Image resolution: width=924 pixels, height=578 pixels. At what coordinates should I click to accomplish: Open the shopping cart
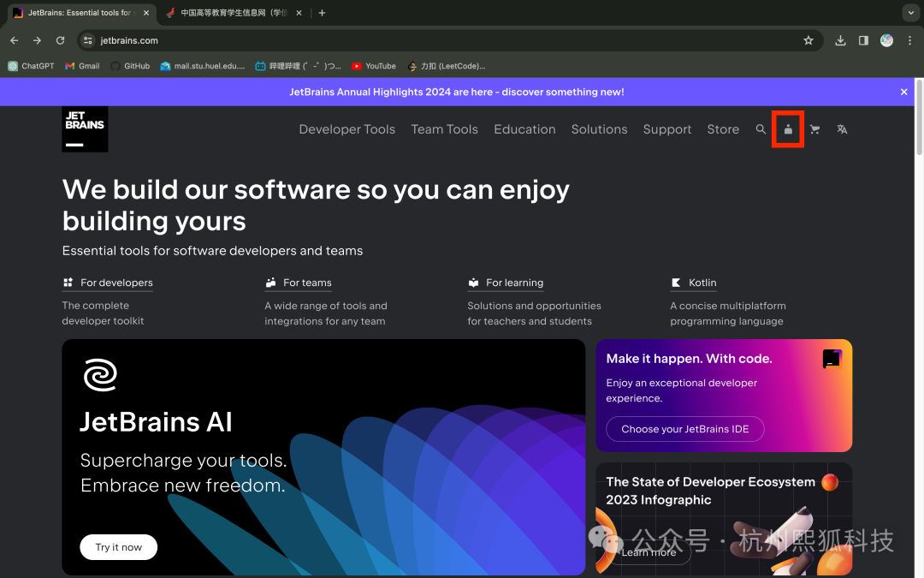click(814, 129)
